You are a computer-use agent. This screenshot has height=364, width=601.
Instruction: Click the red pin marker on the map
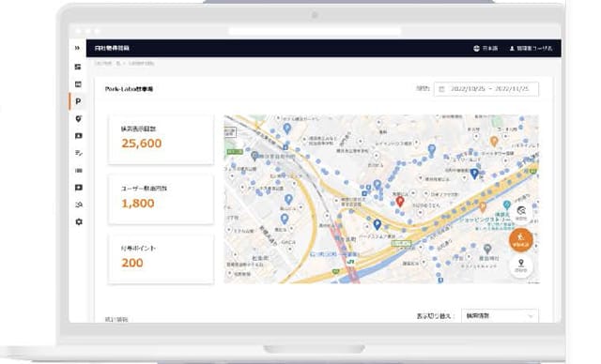click(400, 201)
